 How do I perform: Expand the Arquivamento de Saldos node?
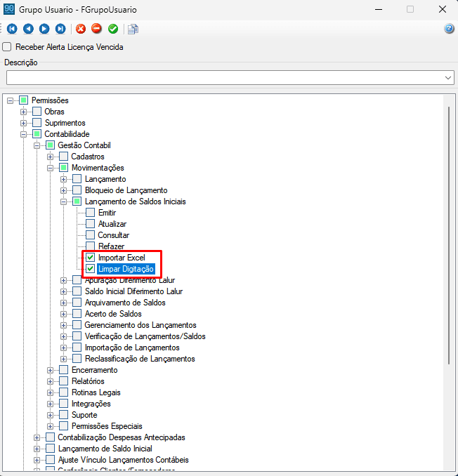click(63, 303)
